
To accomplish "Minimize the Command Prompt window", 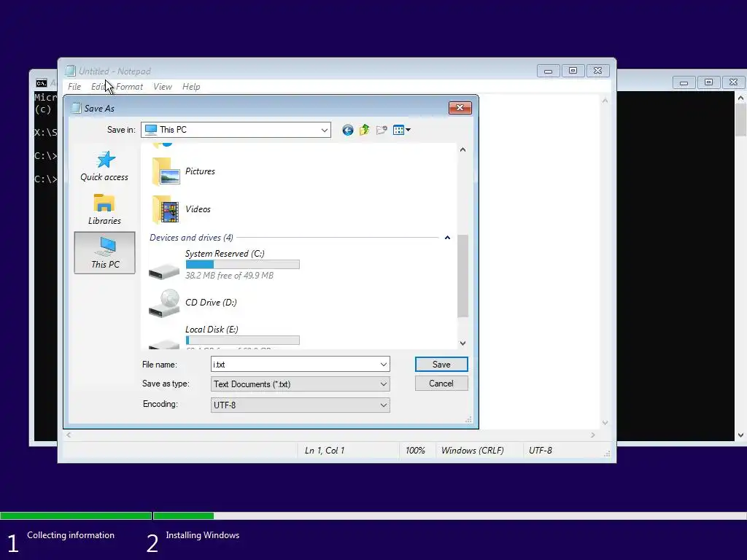I will coord(684,82).
